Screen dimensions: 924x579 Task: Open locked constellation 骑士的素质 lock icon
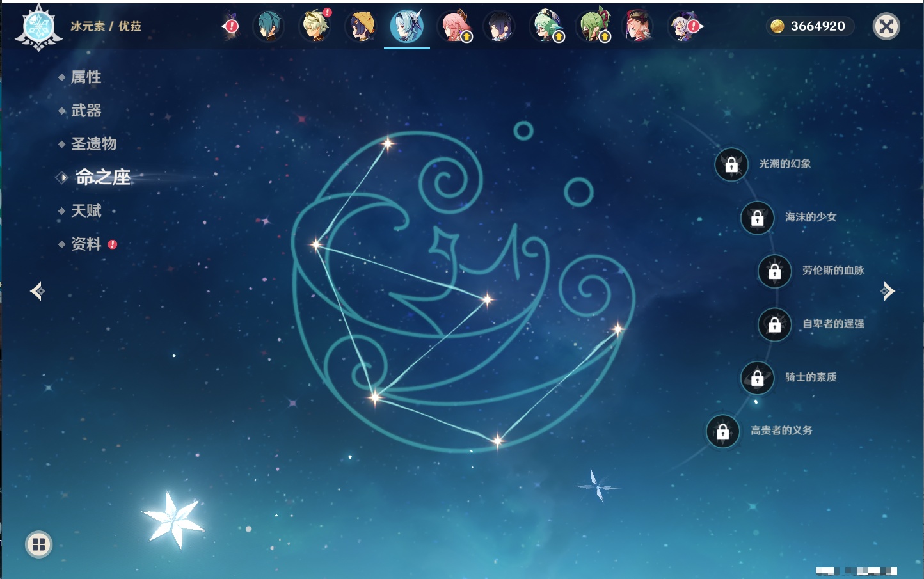point(758,378)
